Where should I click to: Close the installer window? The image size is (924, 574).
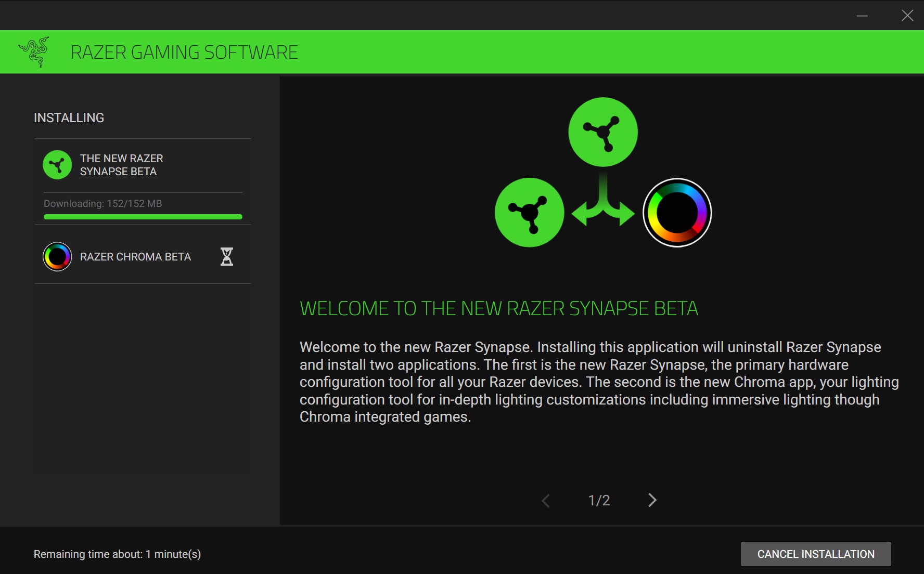[907, 16]
